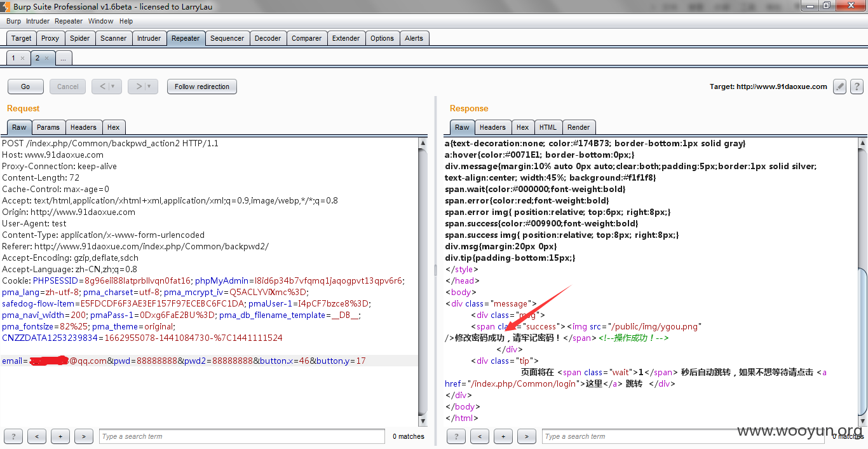The height and width of the screenshot is (449, 868).
Task: Open the Repeater menu
Action: [x=69, y=21]
